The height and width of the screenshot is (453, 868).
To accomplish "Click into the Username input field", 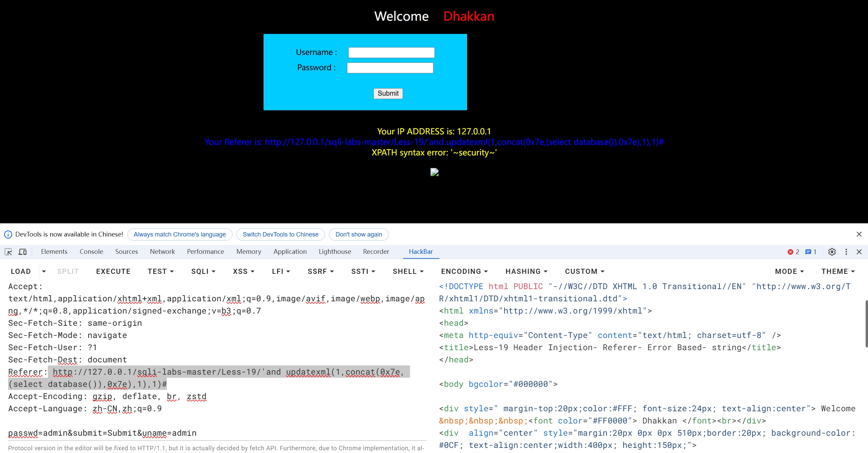I will tap(391, 53).
